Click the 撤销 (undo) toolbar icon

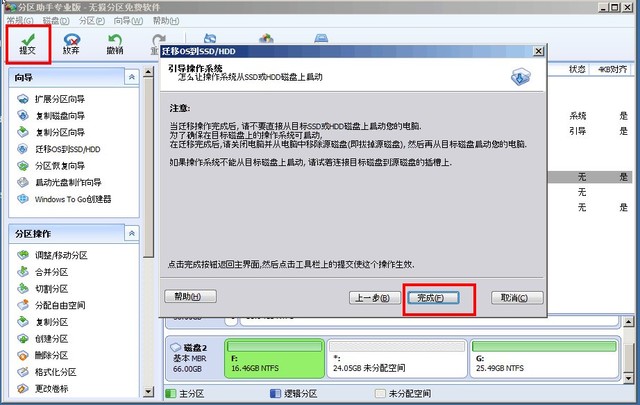(x=115, y=44)
